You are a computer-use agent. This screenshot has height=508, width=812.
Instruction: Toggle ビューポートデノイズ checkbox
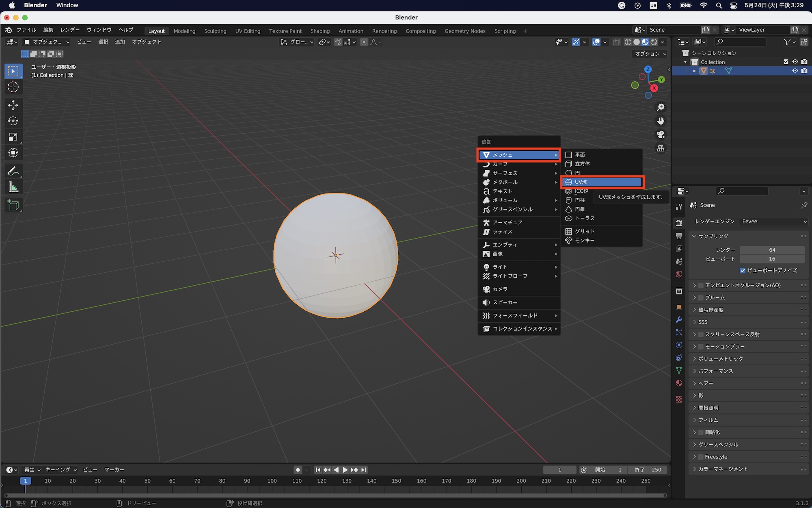click(743, 270)
